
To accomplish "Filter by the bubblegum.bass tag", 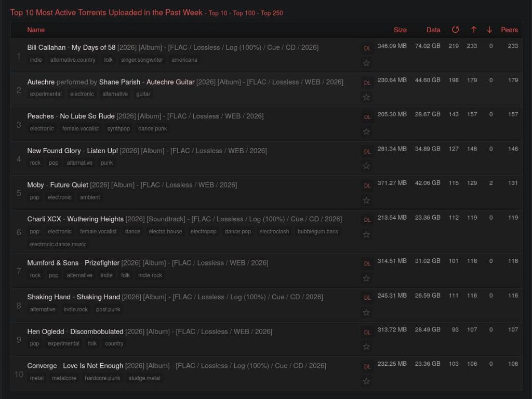I will tap(317, 232).
